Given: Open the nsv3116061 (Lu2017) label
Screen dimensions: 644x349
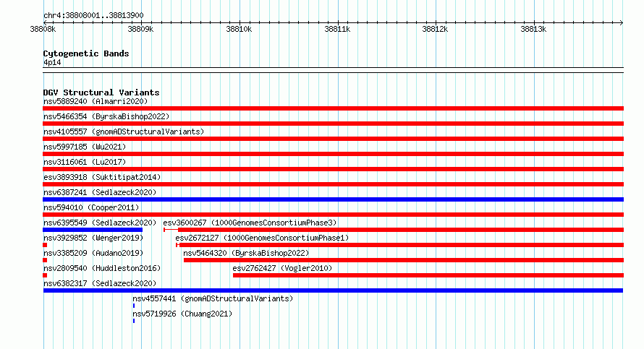Looking at the screenshot, I should point(85,162).
